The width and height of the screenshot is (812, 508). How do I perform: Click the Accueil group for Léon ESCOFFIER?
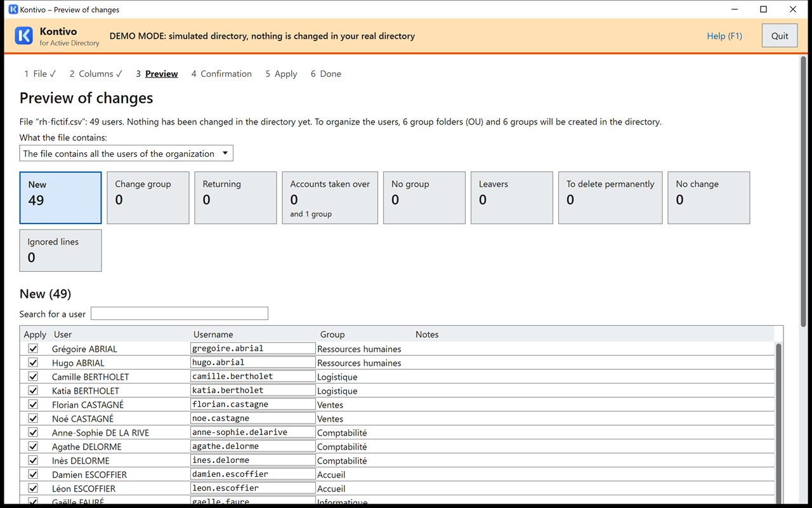click(x=331, y=489)
